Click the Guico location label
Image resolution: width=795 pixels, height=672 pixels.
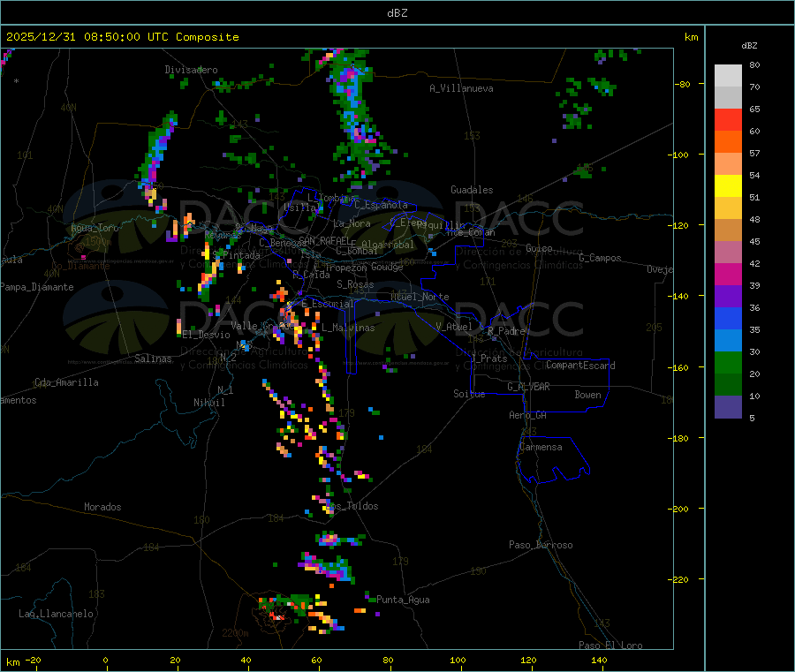(539, 248)
